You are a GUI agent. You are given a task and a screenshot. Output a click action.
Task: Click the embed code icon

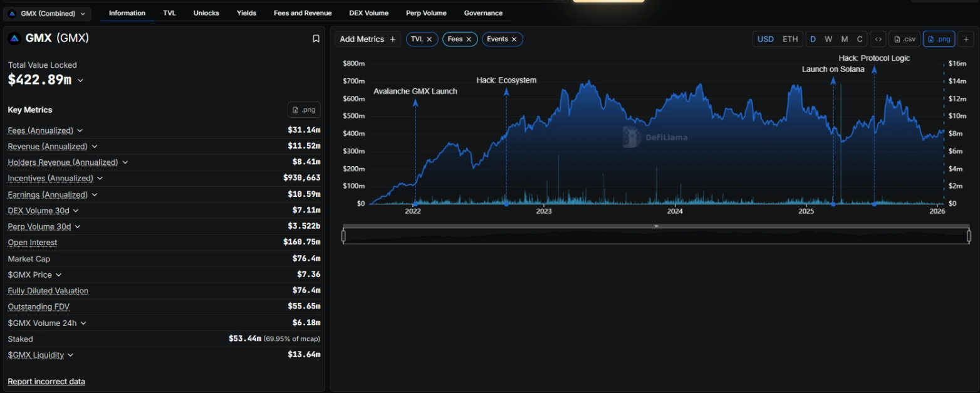click(878, 39)
